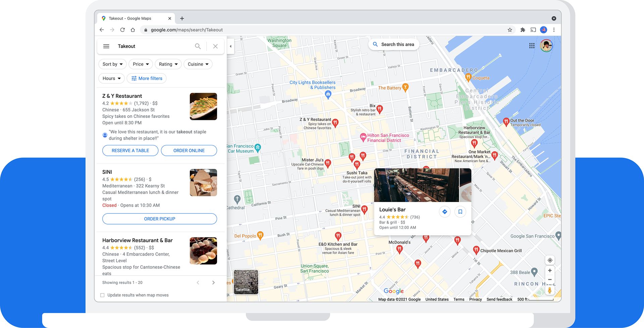
Task: Bookmark this page with star
Action: click(x=510, y=30)
